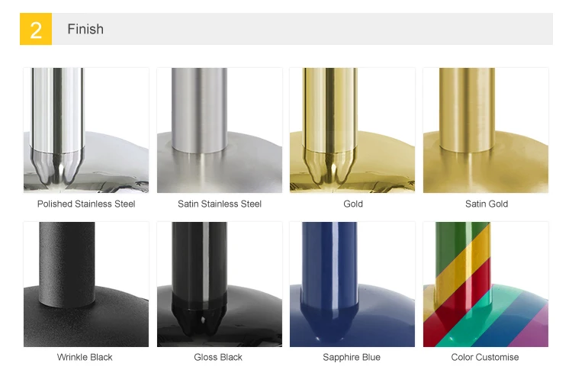Pick the Sapphire Blue finish image
The width and height of the screenshot is (572, 392).
(352, 284)
